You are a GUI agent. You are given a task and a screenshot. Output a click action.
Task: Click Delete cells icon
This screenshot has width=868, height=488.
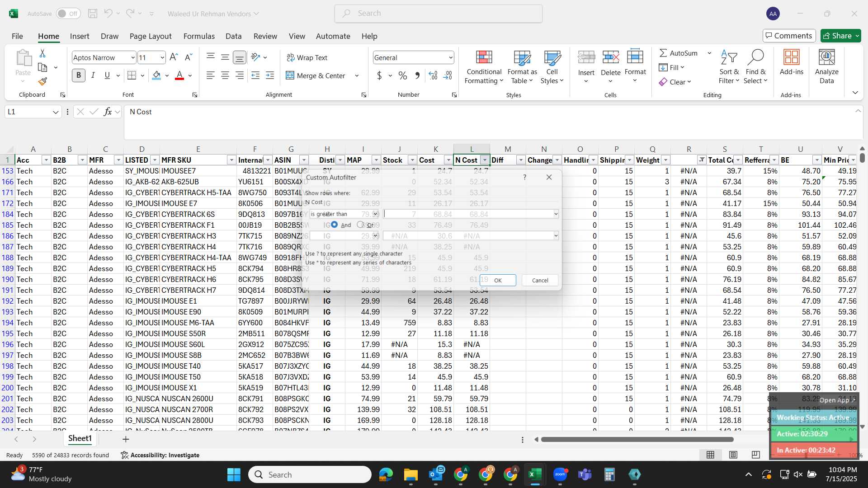pos(611,57)
